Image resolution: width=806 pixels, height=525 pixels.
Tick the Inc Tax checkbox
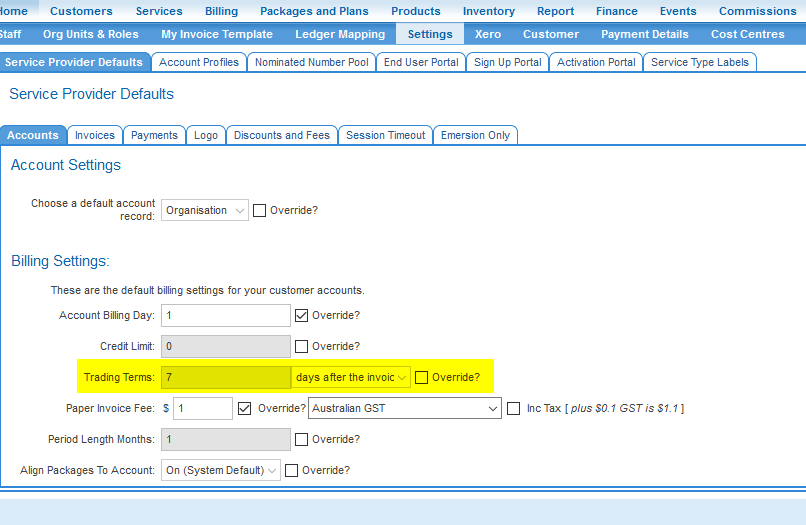pos(514,408)
